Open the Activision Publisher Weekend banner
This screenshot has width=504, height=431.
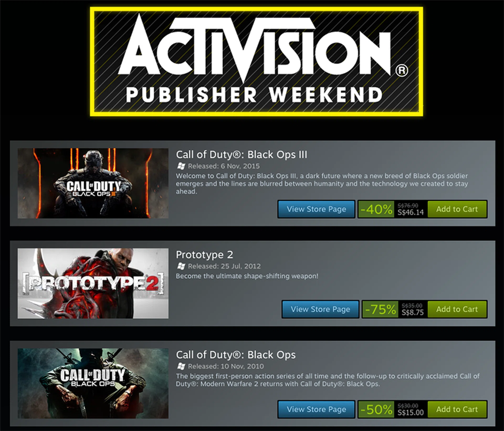click(x=256, y=62)
